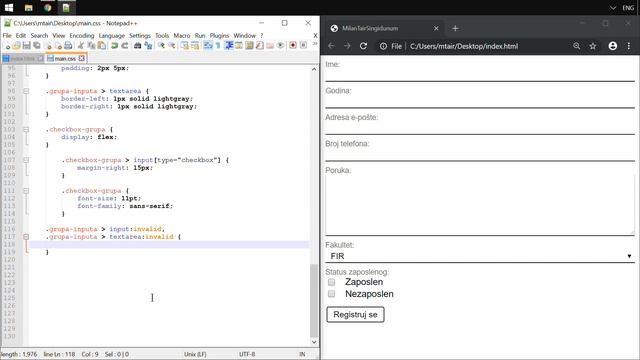Click the Copy toolbar icon
This screenshot has width=640, height=360.
click(x=91, y=45)
